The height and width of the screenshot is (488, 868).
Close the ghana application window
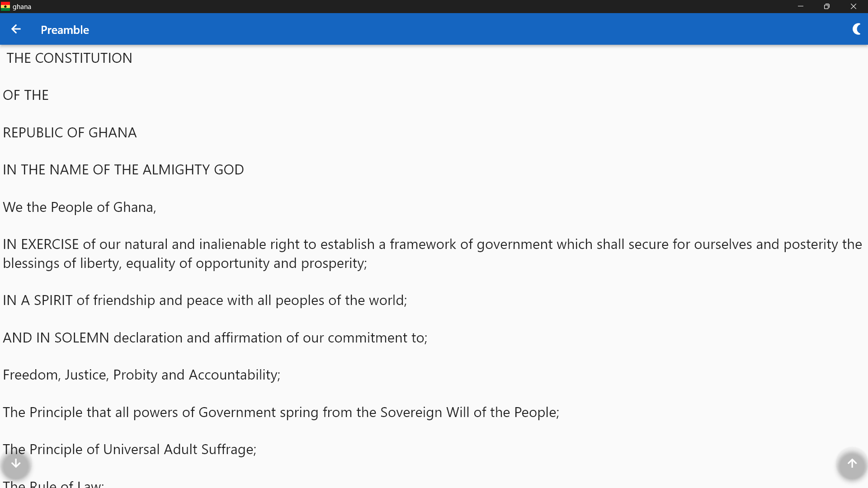pyautogui.click(x=853, y=6)
